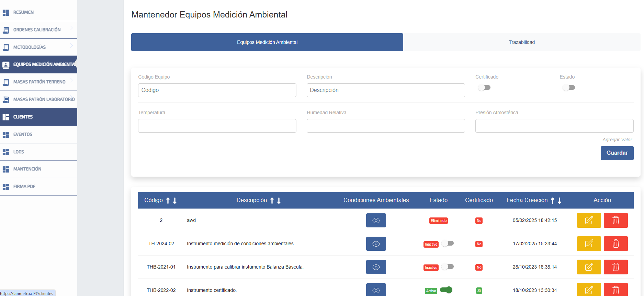View ambient conditions for TH-2024-02
Screen dimensions: 644x296
click(376, 244)
